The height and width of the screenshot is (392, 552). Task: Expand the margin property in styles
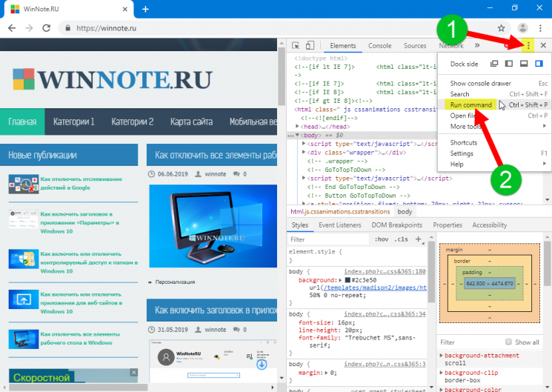[x=326, y=373]
